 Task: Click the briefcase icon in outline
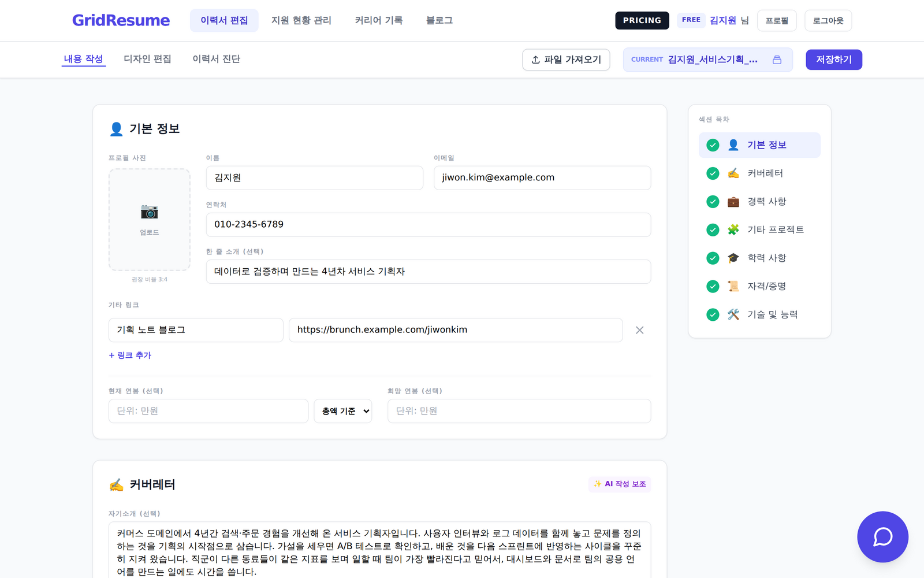(x=733, y=202)
